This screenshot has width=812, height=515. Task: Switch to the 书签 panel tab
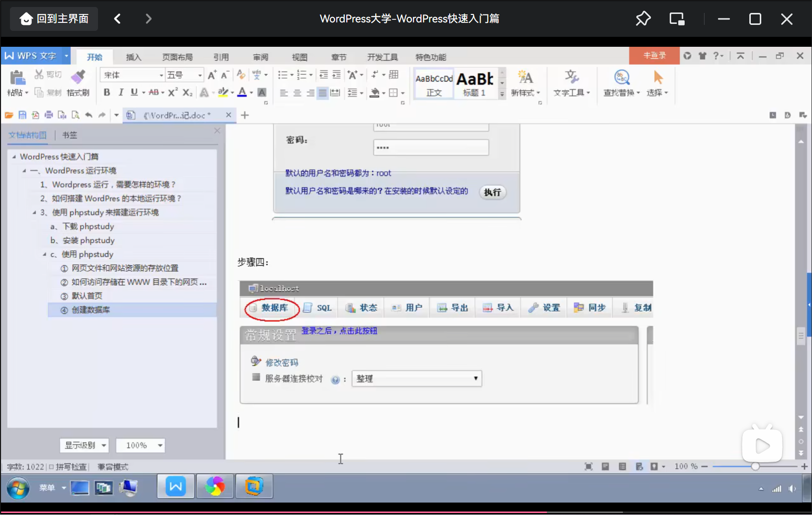pos(70,135)
